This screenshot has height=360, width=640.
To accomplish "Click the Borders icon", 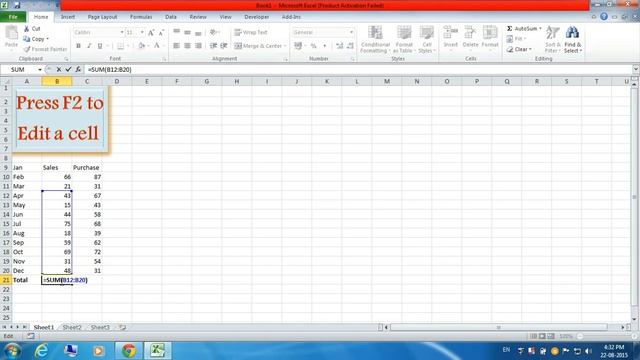I will click(x=120, y=46).
